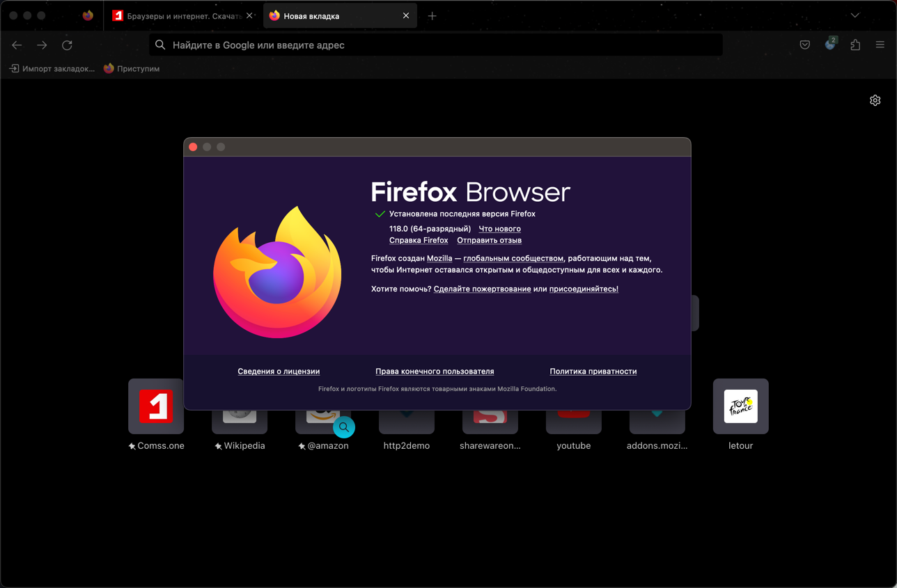The width and height of the screenshot is (897, 588).
Task: Go back one page
Action: coord(17,45)
